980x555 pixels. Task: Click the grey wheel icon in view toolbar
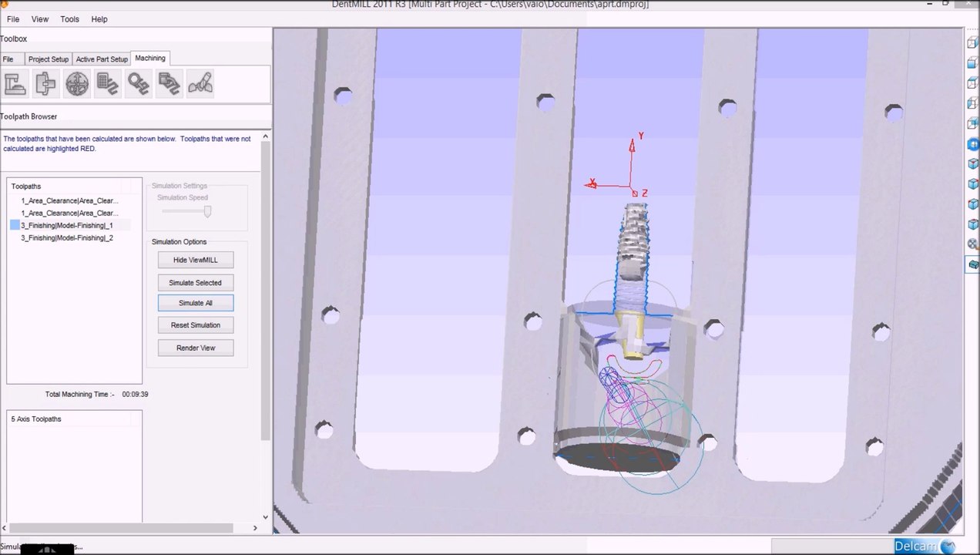point(973,244)
